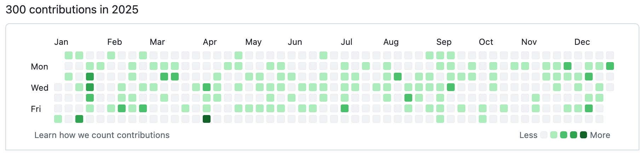Screen dimensions: 644x156
Task: Click the "Dec" month label
Action: point(582,42)
